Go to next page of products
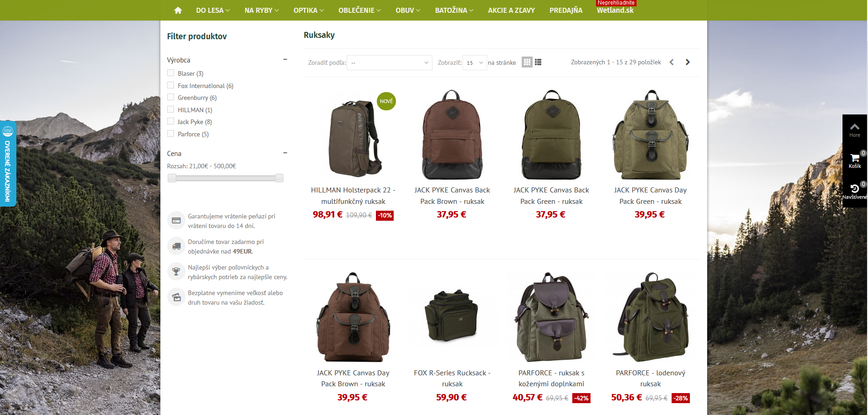The width and height of the screenshot is (868, 415). point(688,62)
